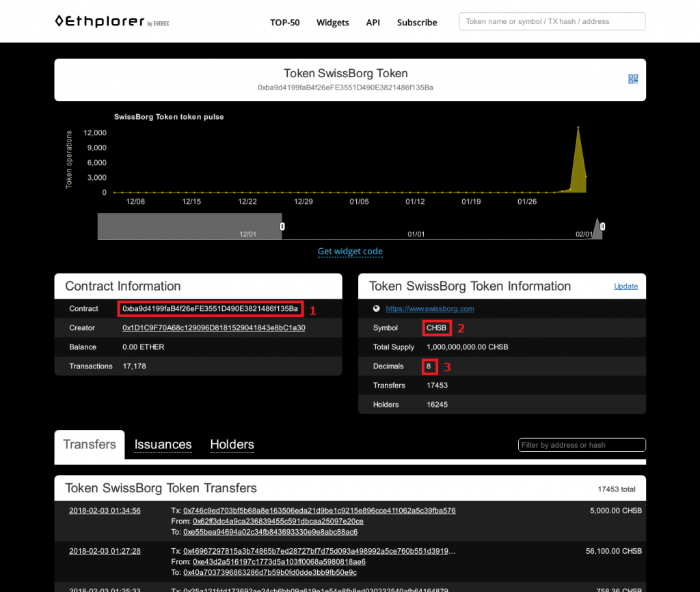Click the token search input field
This screenshot has width=700, height=592.
552,21
